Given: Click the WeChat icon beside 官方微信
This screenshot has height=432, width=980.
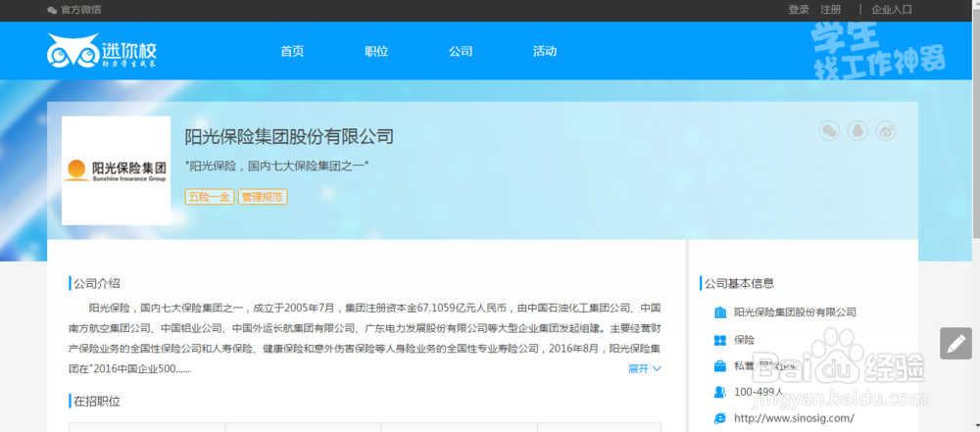Looking at the screenshot, I should (x=52, y=10).
